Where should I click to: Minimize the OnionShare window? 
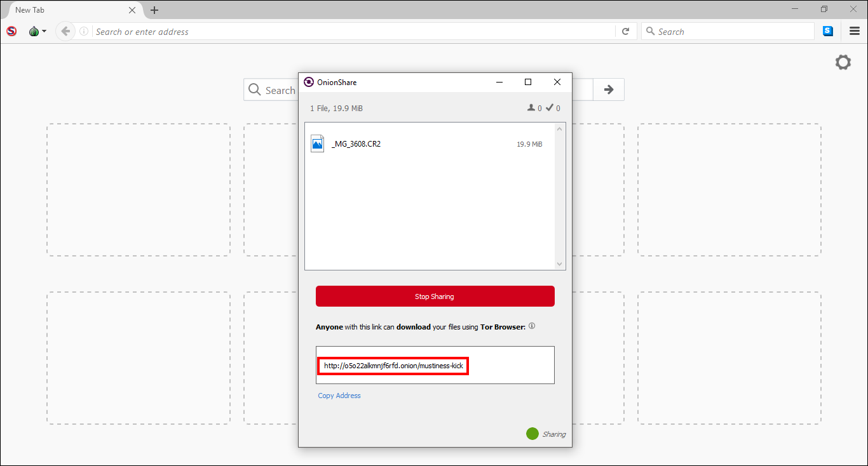(x=499, y=82)
